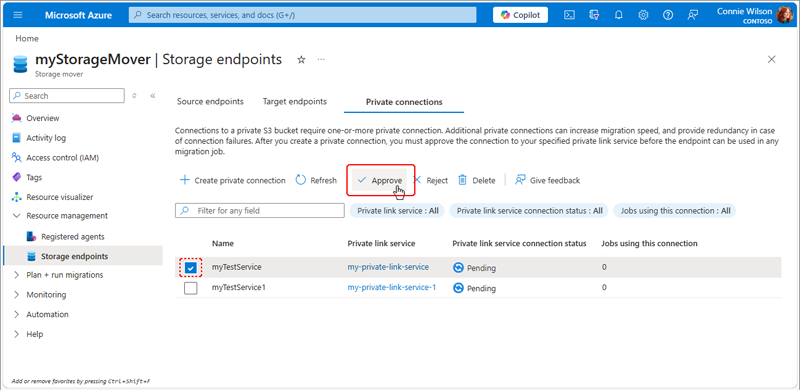This screenshot has width=800, height=390.
Task: Select the Private connections tab
Action: click(404, 102)
